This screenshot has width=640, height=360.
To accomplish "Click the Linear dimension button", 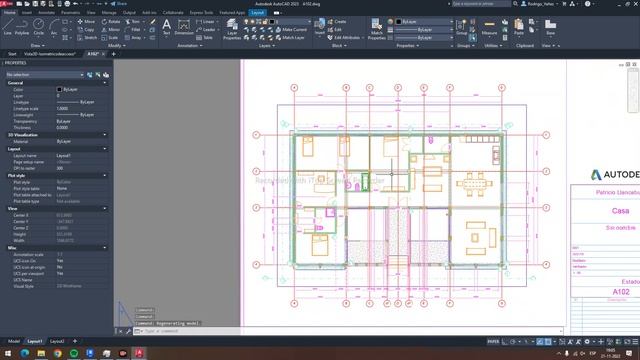I will tap(205, 22).
